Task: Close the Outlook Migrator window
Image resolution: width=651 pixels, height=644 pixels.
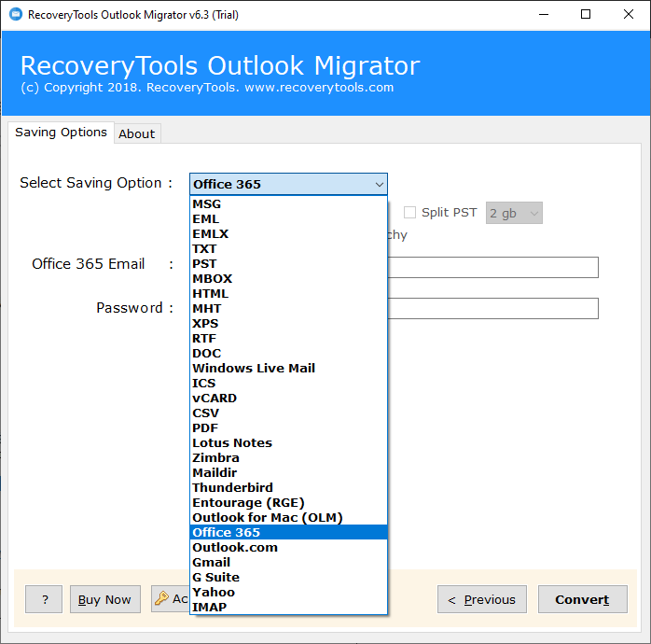Action: pyautogui.click(x=629, y=15)
